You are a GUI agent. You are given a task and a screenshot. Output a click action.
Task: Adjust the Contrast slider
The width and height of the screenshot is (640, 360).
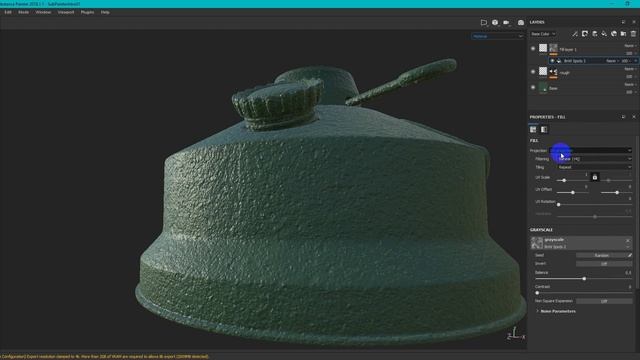[x=537, y=293]
